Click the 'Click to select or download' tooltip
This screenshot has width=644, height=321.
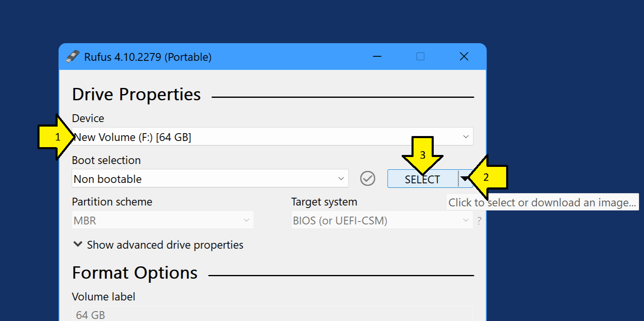tap(542, 202)
